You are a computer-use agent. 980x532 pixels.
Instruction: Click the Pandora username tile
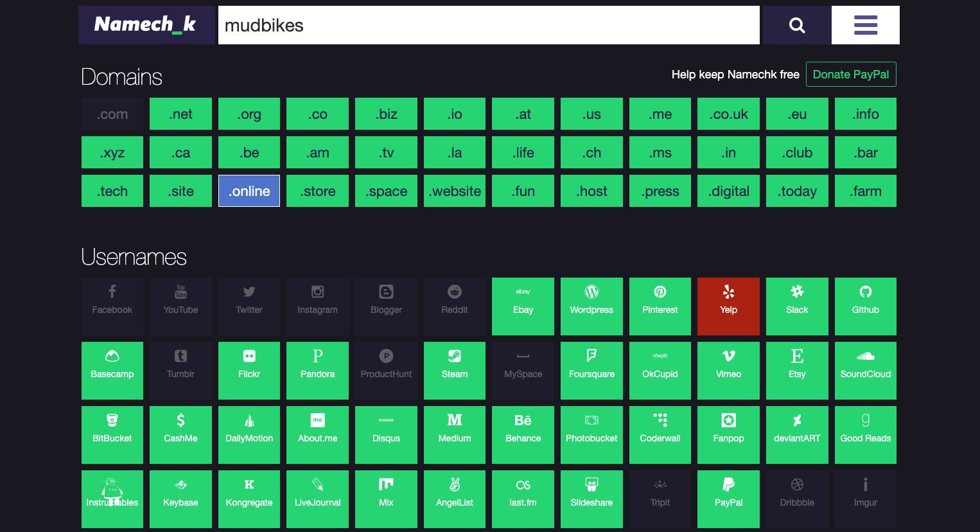pos(317,371)
